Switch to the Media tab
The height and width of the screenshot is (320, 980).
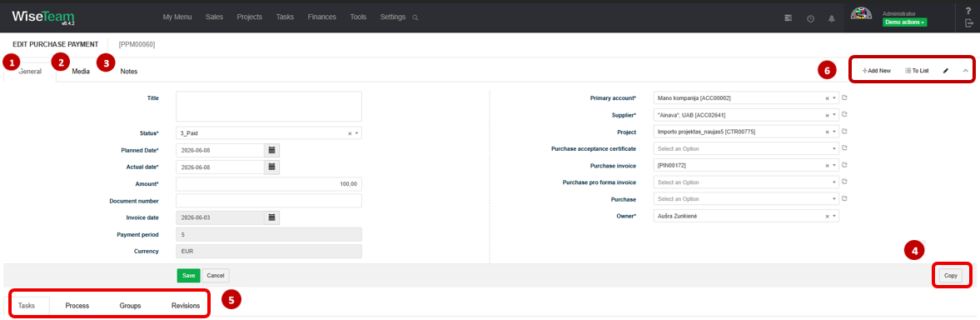tap(81, 72)
